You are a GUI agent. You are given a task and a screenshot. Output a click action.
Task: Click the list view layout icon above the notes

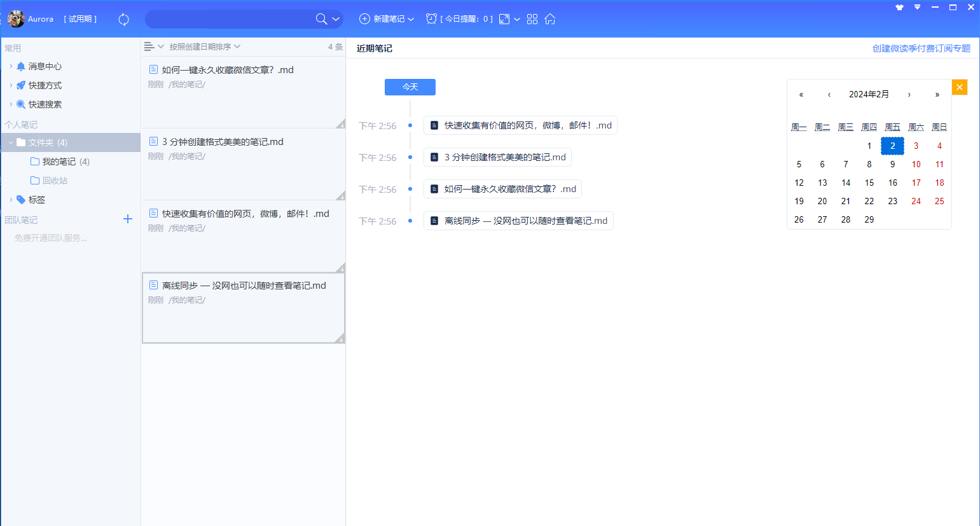(x=149, y=46)
